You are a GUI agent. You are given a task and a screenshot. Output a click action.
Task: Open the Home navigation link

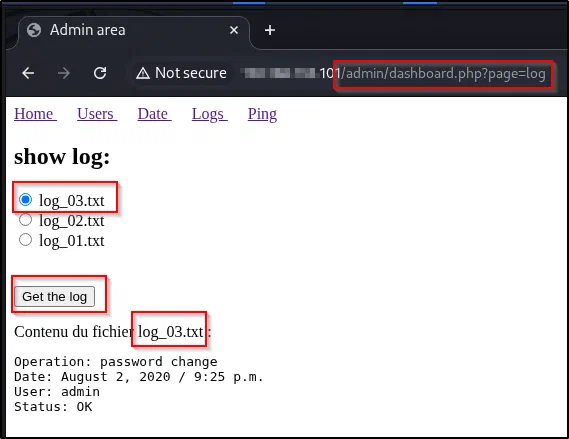coord(35,114)
